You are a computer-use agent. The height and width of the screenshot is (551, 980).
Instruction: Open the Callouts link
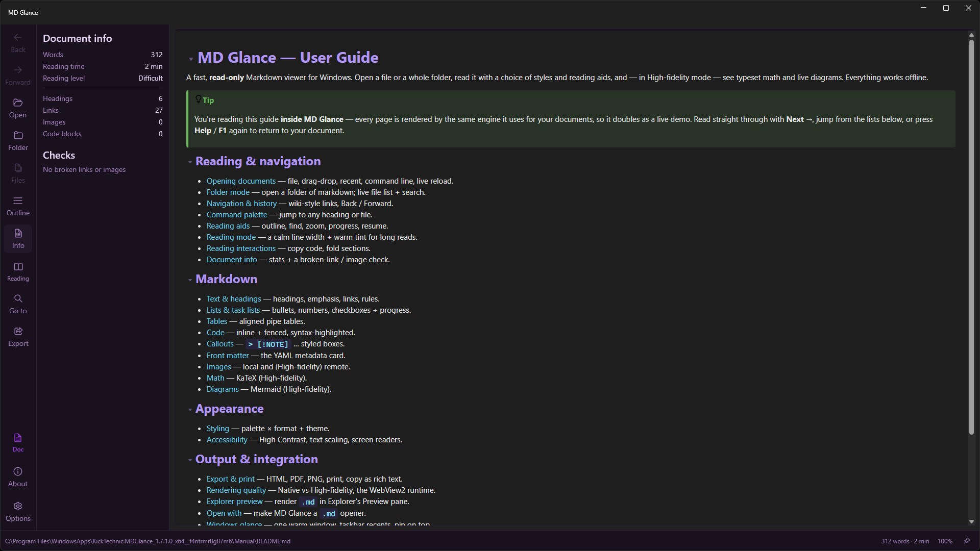(220, 344)
